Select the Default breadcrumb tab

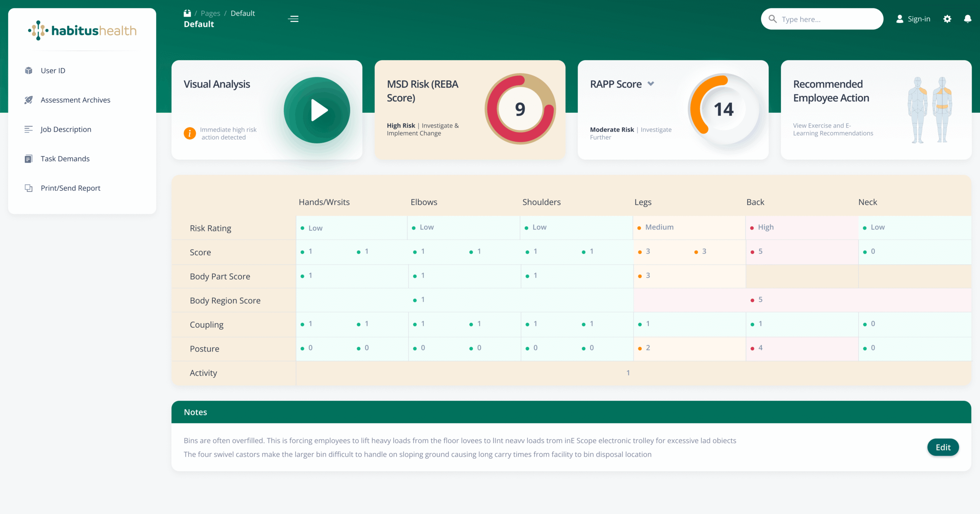[x=243, y=13]
